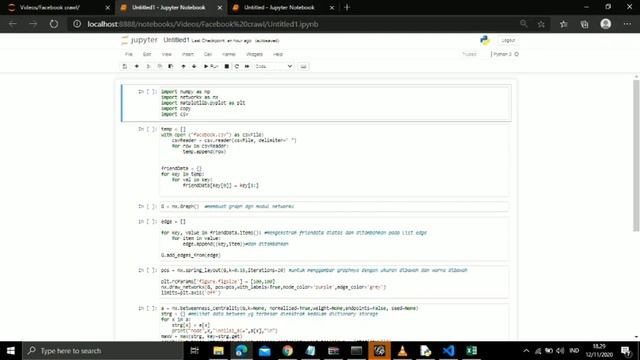Open the browser Collections icon
640x360 pixels.
[584, 24]
